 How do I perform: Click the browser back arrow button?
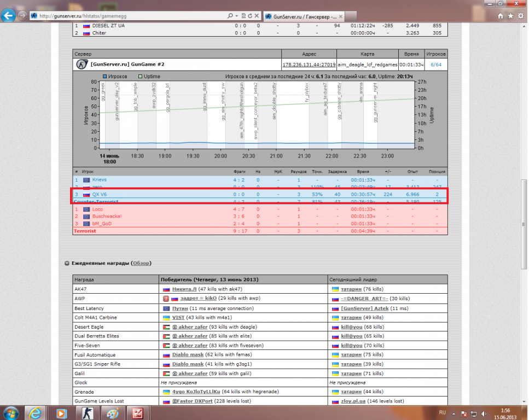coord(8,16)
